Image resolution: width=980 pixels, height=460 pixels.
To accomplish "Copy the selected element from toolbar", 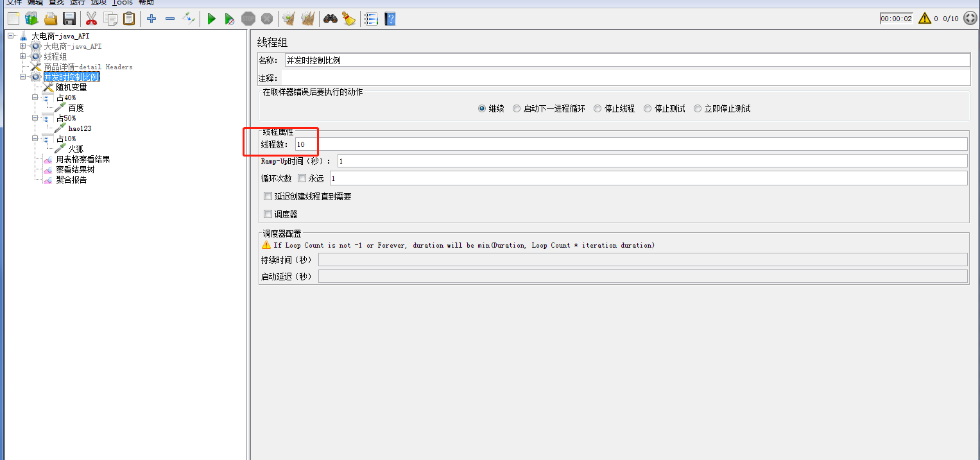I will (110, 19).
